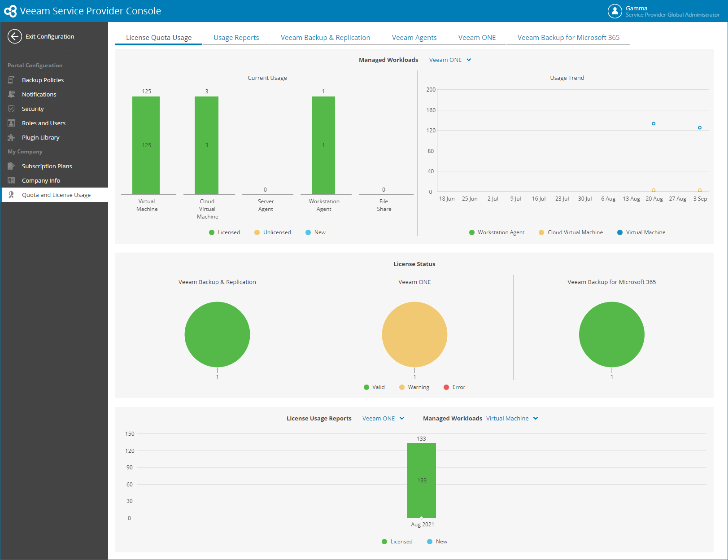Screen dimensions: 728x560
Task: Open Veeam ONE tab
Action: (x=477, y=38)
